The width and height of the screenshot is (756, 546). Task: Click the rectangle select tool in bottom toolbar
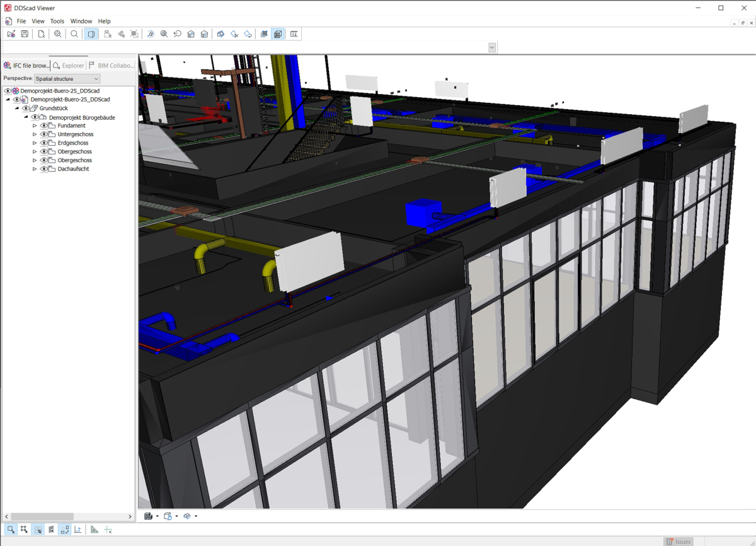point(11,530)
